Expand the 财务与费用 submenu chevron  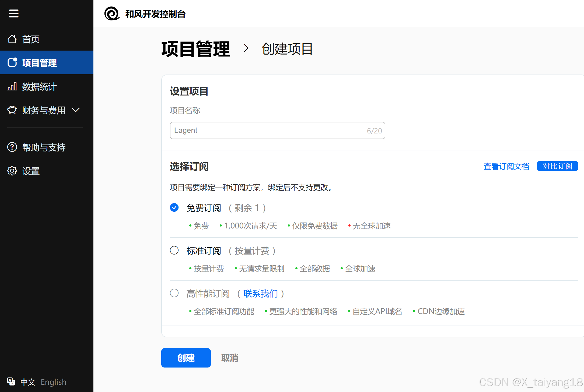[x=76, y=110]
